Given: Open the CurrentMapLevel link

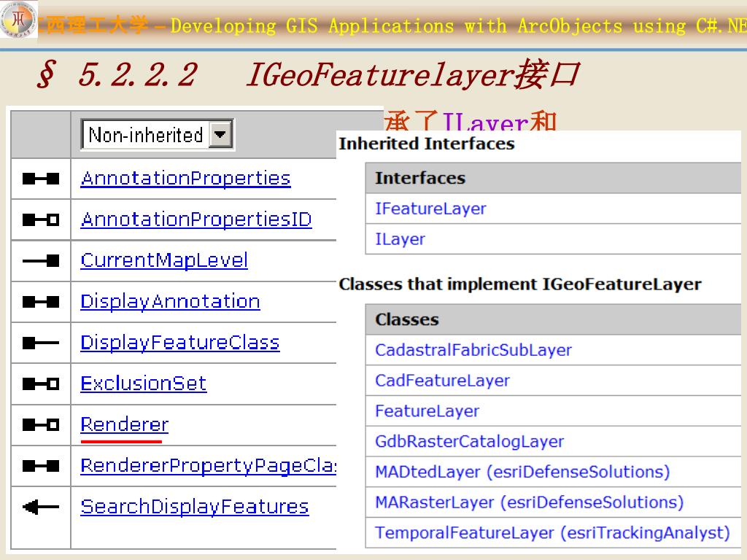Looking at the screenshot, I should 164,260.
